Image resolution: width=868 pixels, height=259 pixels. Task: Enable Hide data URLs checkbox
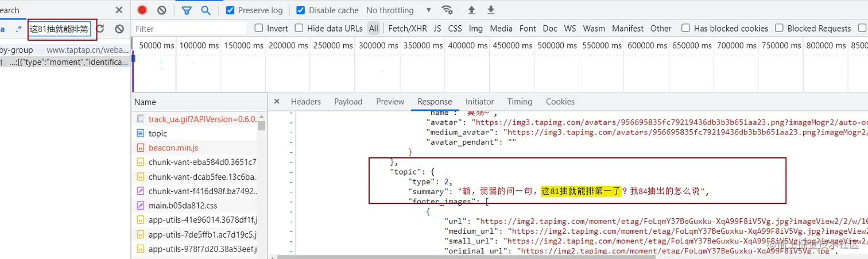pos(299,28)
